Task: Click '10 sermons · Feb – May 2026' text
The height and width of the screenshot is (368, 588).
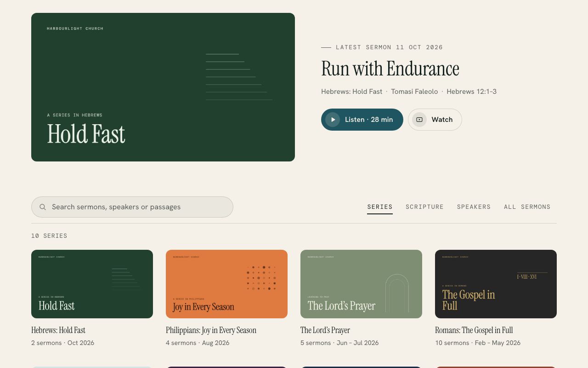Action: coord(478,343)
